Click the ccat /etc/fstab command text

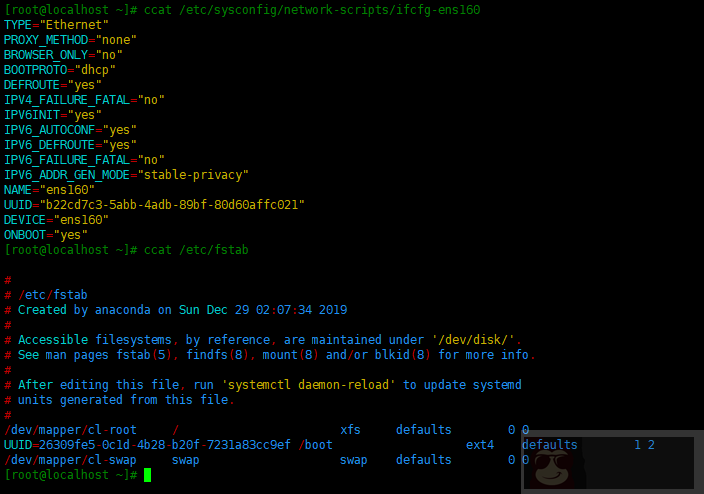[x=196, y=250]
